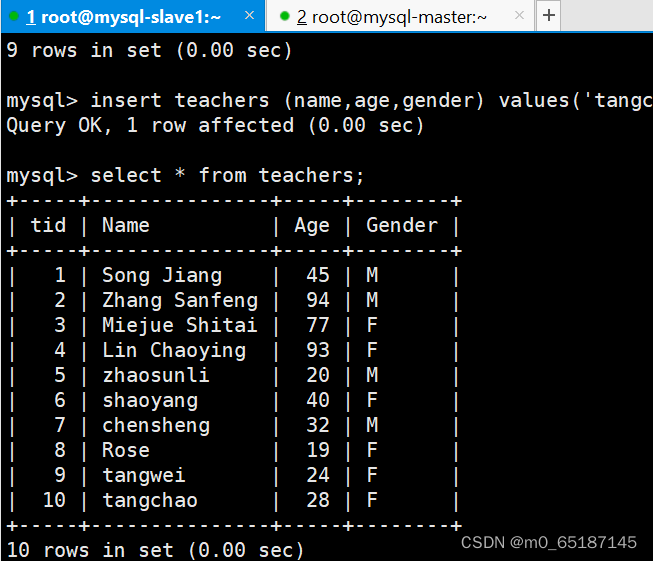Click the 'tid' column header
Viewport: 653px width, 561px height.
(x=48, y=225)
